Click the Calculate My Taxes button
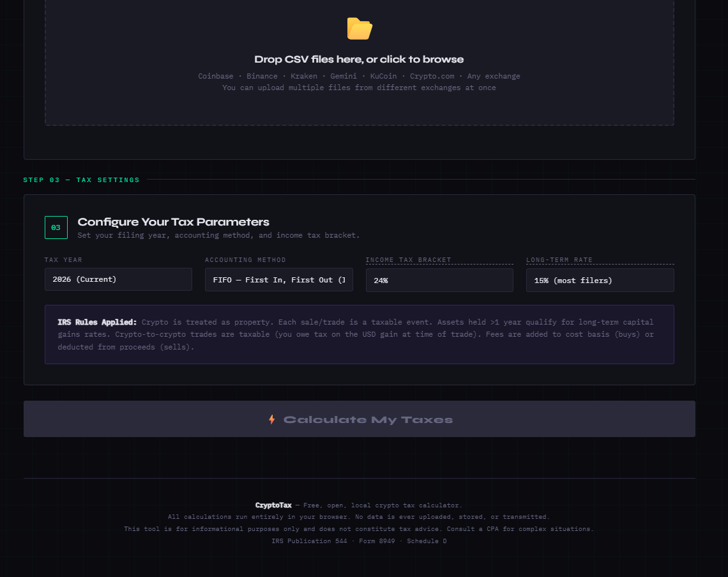This screenshot has height=577, width=728. point(360,419)
